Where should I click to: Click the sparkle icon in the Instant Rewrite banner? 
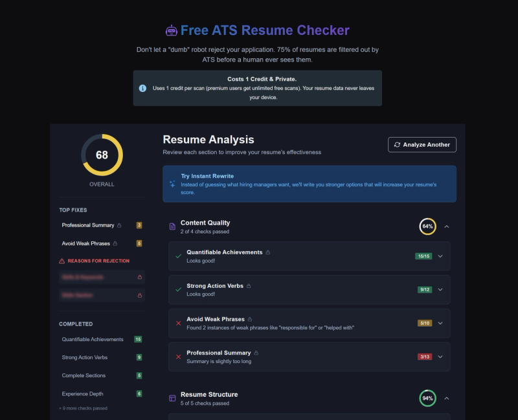pyautogui.click(x=171, y=184)
